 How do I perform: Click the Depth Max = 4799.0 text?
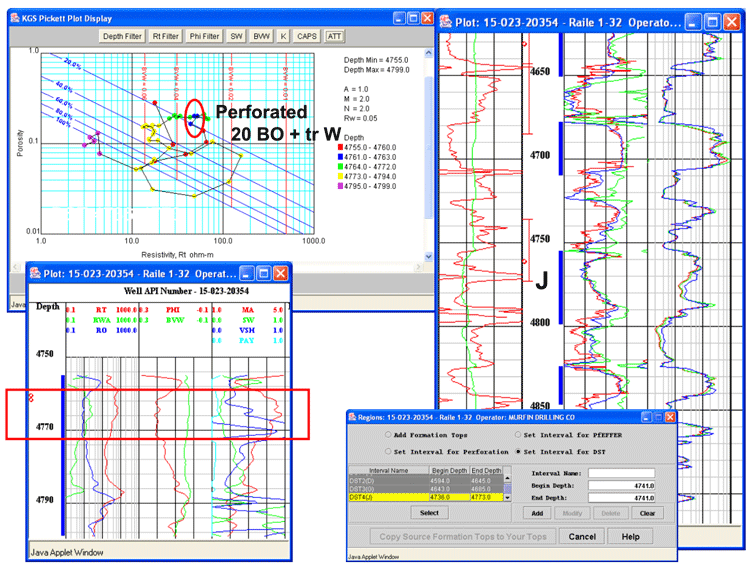pyautogui.click(x=376, y=70)
